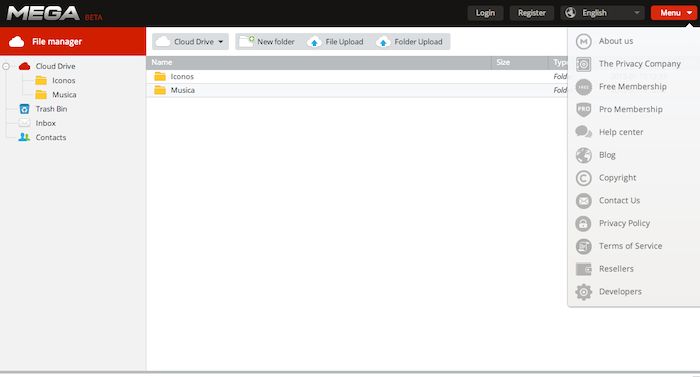Click the File Upload cloud arrow icon

coord(314,42)
